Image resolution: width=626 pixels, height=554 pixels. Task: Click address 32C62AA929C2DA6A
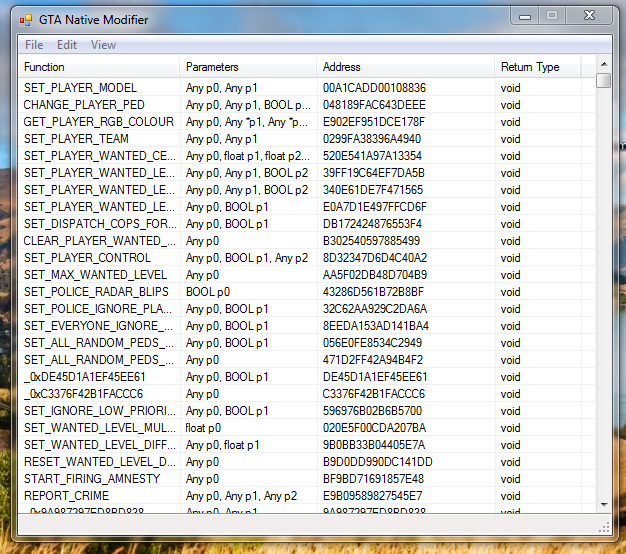point(374,309)
